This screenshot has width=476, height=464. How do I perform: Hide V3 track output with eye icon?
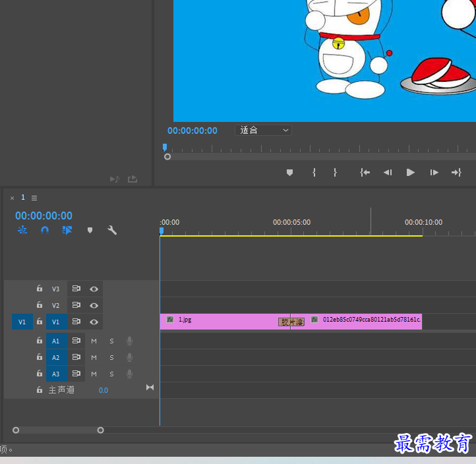94,289
